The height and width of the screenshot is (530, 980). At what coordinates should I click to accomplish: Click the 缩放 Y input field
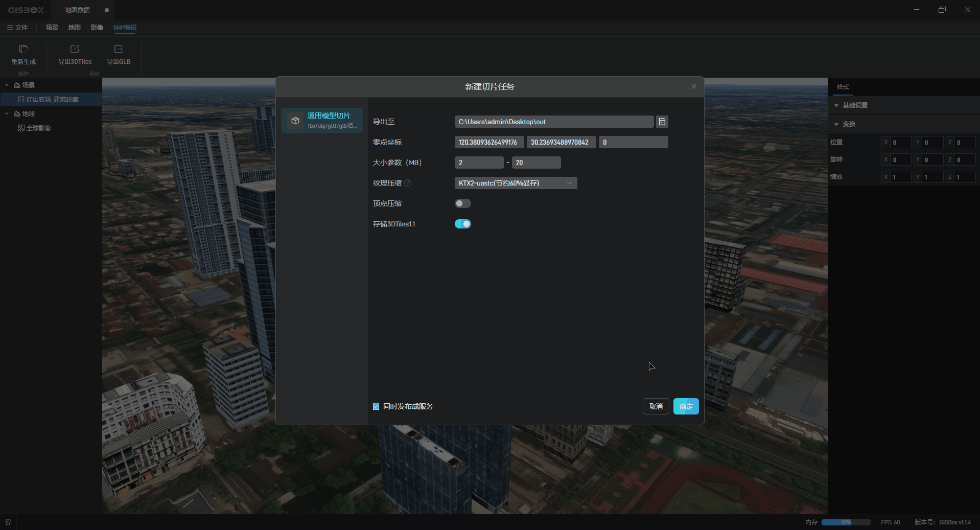pos(933,177)
